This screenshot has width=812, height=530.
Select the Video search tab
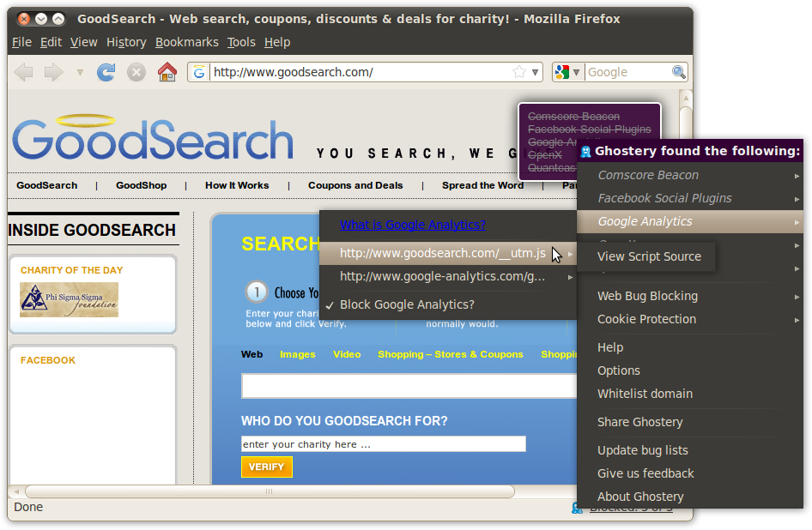tap(347, 354)
